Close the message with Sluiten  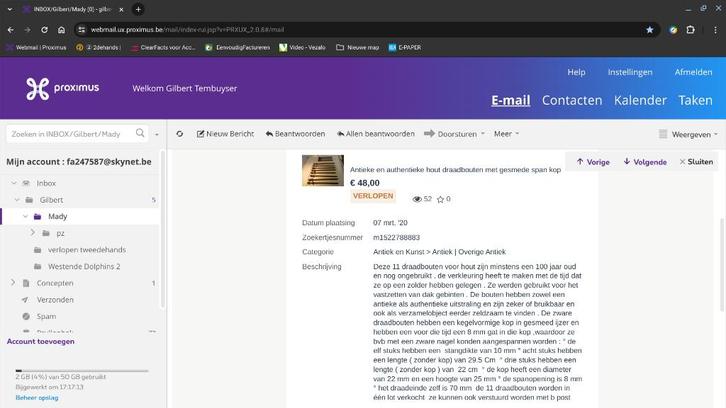(696, 161)
